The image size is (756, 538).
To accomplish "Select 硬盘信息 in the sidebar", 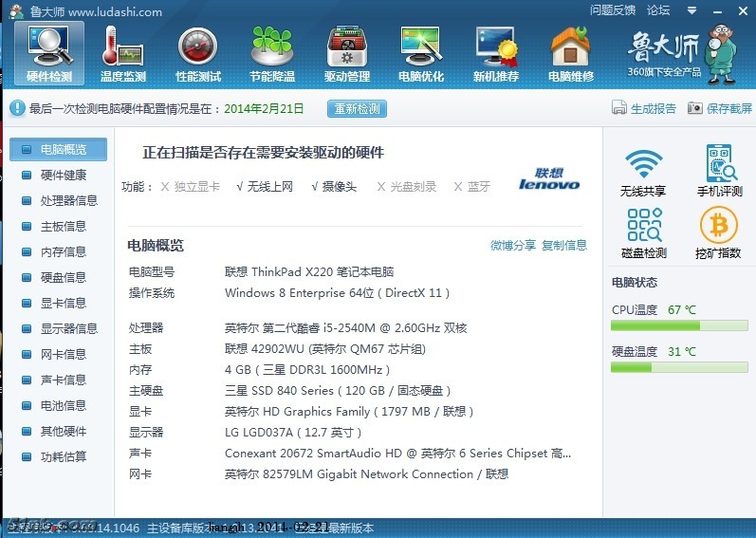I will [63, 277].
